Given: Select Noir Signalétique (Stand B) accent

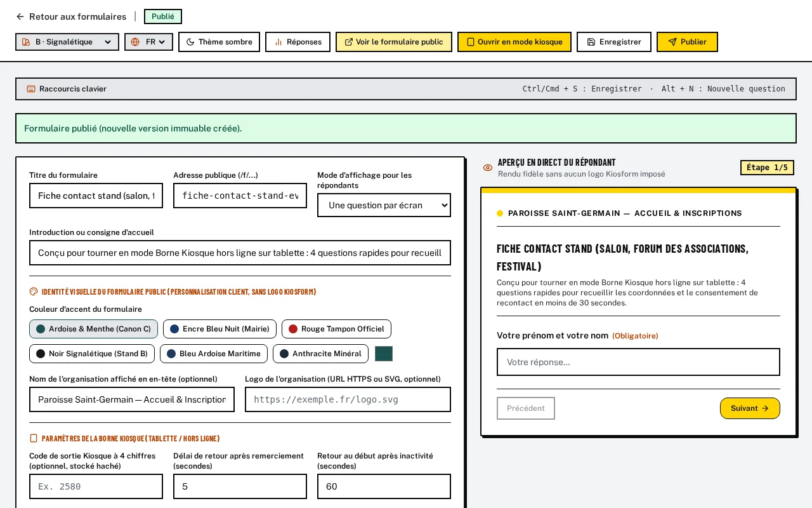Looking at the screenshot, I should coord(92,354).
